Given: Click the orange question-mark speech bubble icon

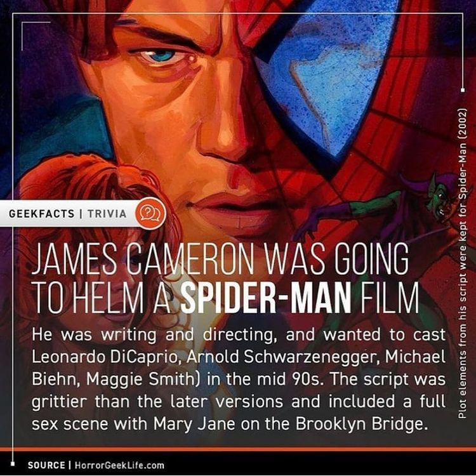Looking at the screenshot, I should pyautogui.click(x=150, y=213).
